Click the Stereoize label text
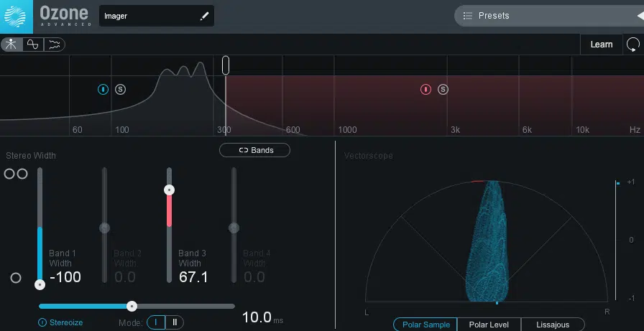Image resolution: width=644 pixels, height=331 pixels. (x=66, y=323)
